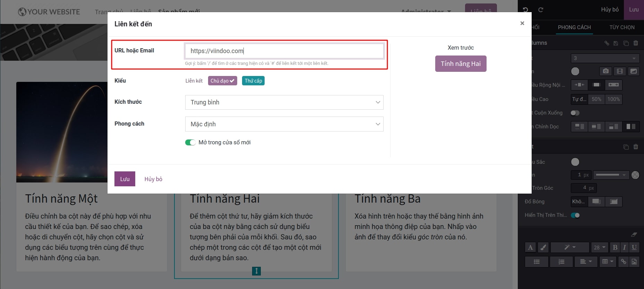Click 'Hủy bỏ' in editor top bar
The width and height of the screenshot is (644, 289).
pyautogui.click(x=610, y=10)
